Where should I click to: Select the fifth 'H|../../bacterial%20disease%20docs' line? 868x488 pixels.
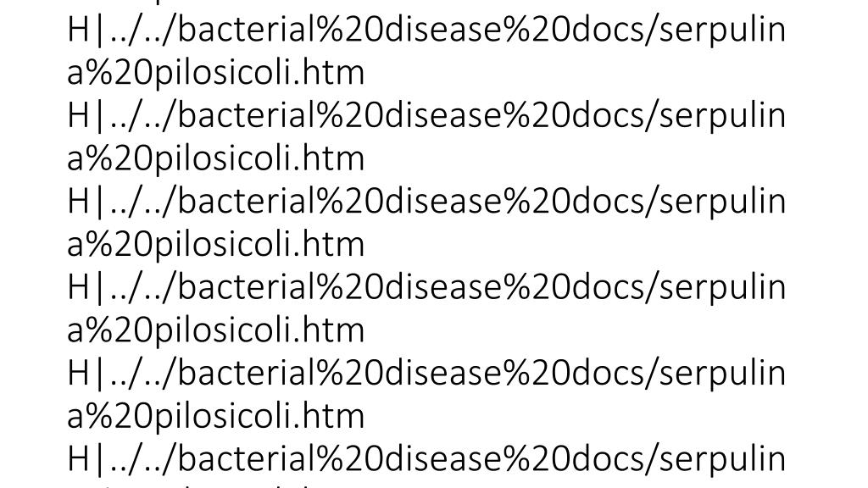click(426, 374)
